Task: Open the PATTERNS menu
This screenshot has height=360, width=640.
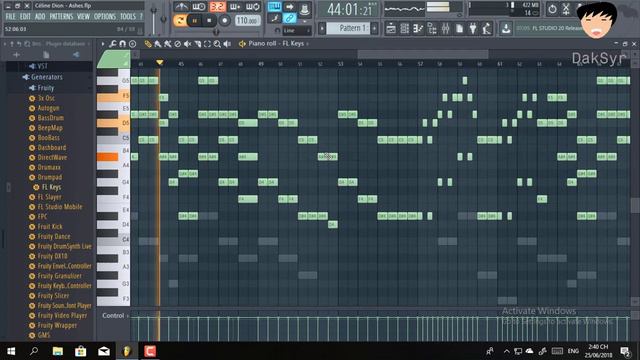Action: tap(61, 16)
